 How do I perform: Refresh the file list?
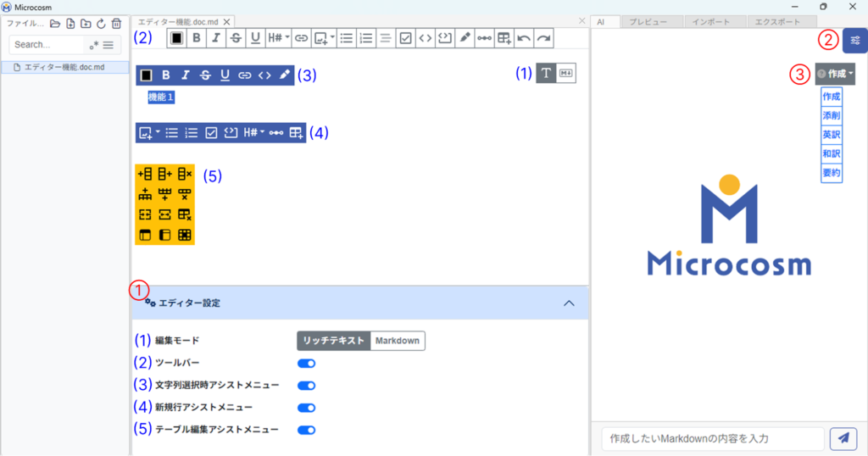(x=101, y=24)
